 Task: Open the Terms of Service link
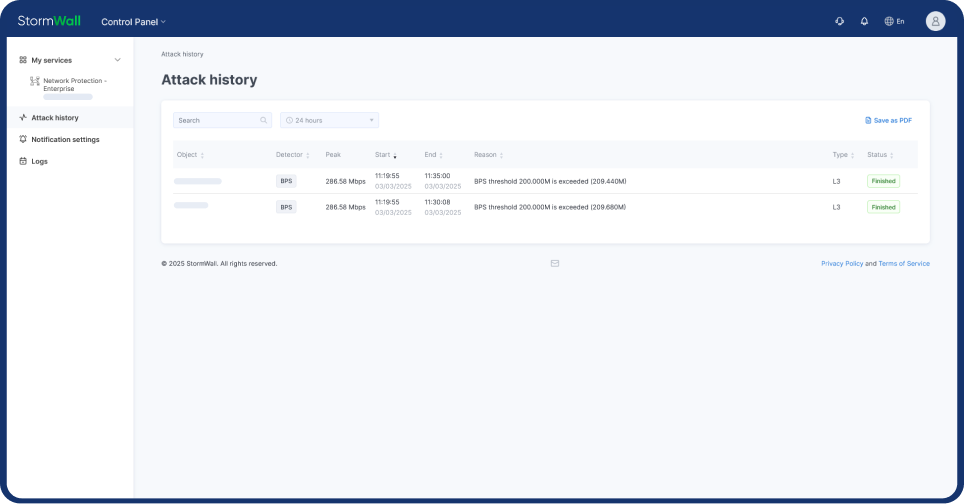coord(903,264)
